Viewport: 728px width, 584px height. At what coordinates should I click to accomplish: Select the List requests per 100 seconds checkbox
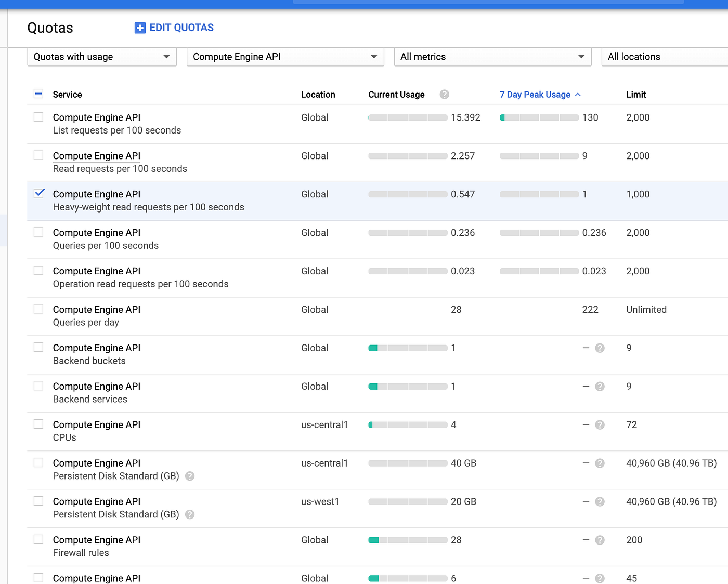pos(38,117)
